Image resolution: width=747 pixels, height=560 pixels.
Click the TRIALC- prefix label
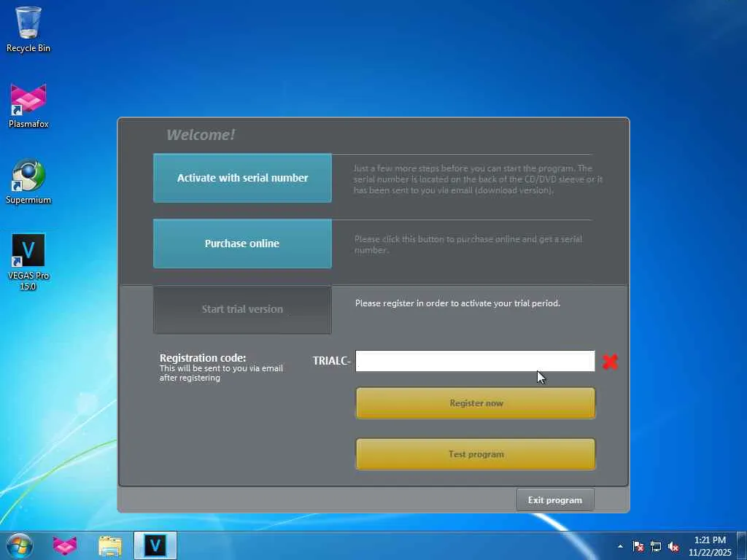coord(332,361)
